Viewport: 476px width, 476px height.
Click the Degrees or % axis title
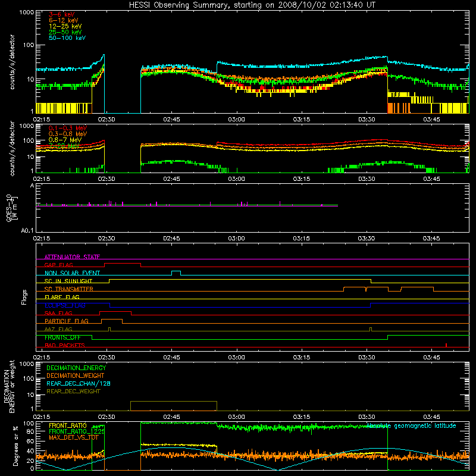coord(15,446)
